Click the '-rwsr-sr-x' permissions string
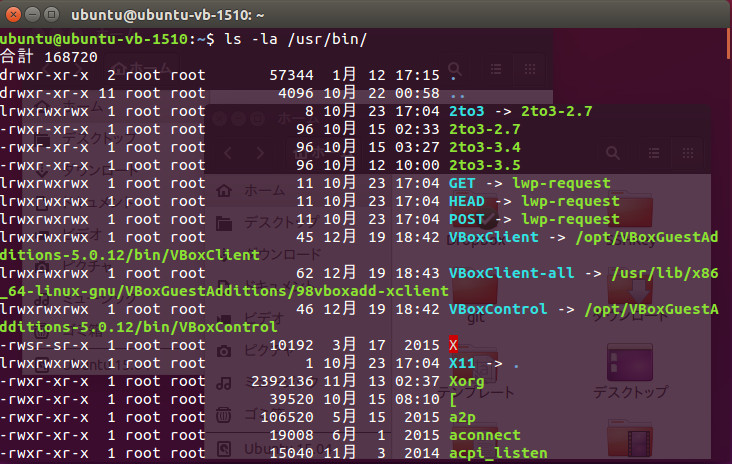 [x=44, y=345]
